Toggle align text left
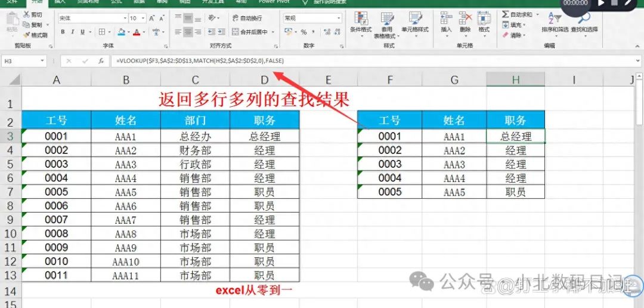Image resolution: width=644 pixels, height=308 pixels. tap(178, 32)
